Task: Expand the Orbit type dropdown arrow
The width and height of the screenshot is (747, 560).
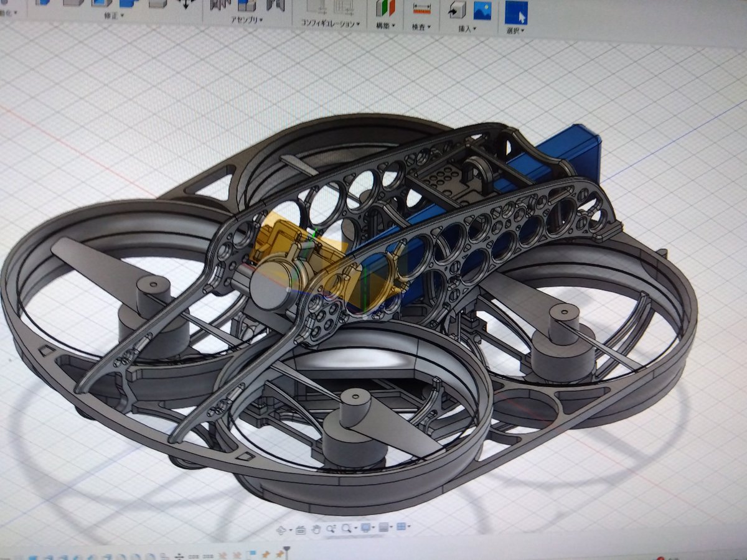Action: pos(291,530)
